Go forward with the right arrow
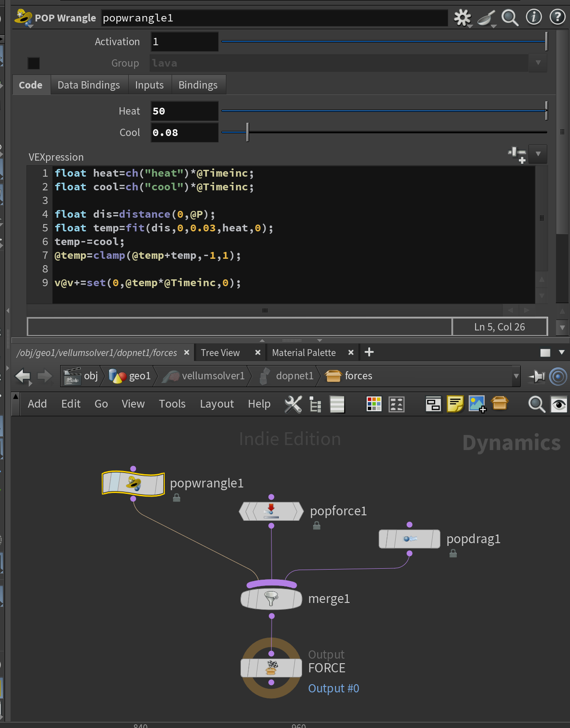570x728 pixels. 45,376
